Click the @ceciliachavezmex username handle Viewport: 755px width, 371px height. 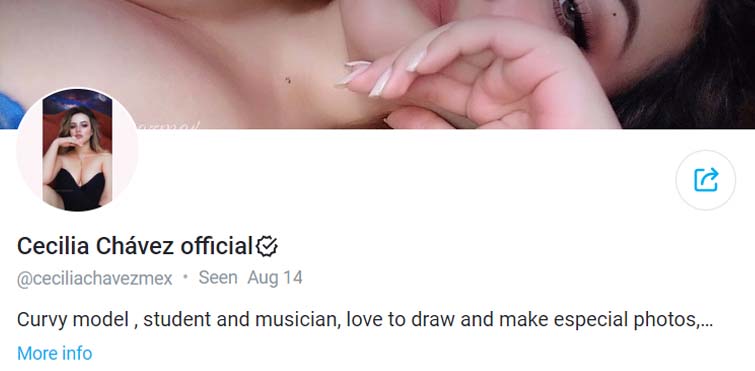click(94, 279)
